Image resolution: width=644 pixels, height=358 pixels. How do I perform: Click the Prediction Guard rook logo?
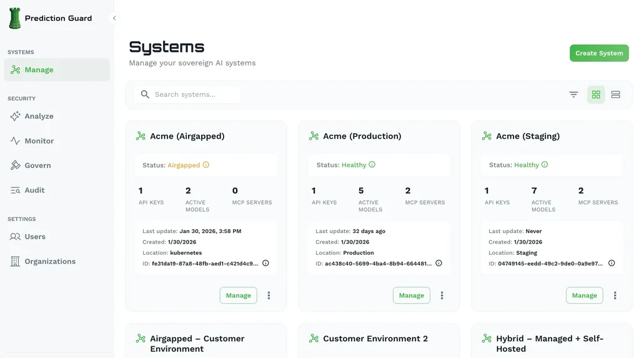15,18
